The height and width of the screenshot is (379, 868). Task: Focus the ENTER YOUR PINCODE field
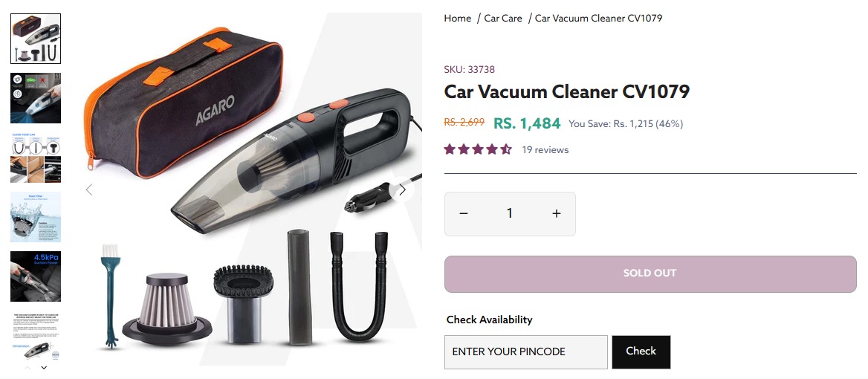point(526,352)
